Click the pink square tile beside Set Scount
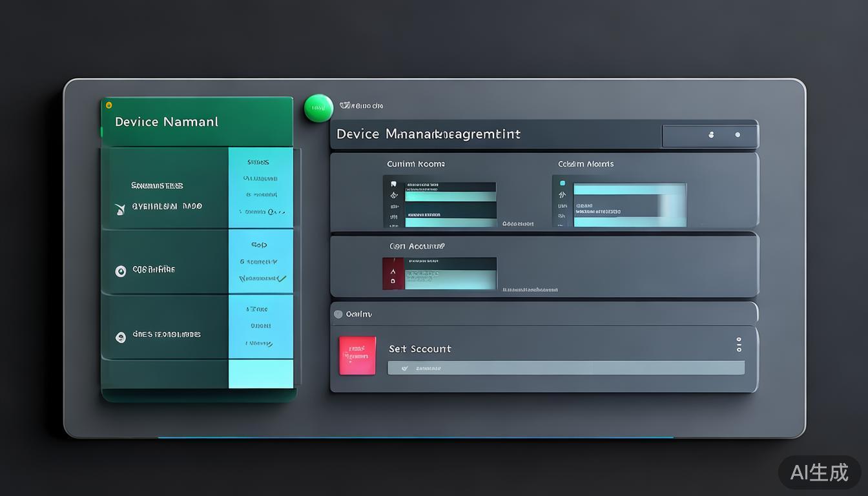This screenshot has width=868, height=496. click(x=357, y=355)
